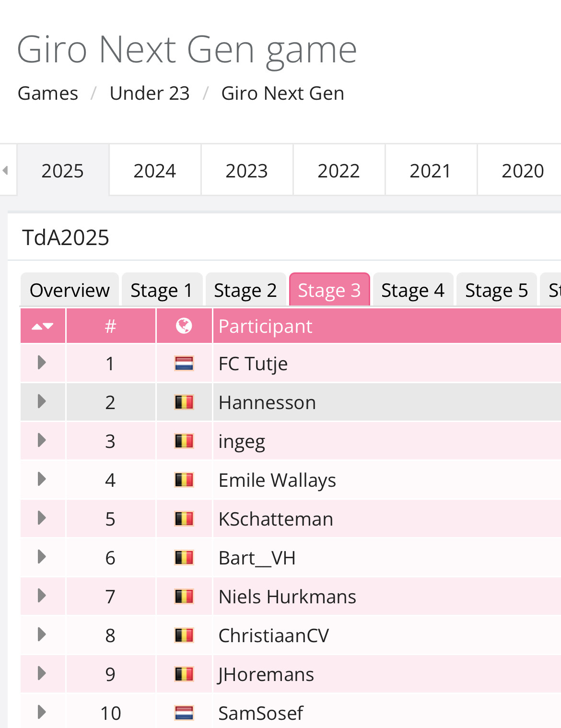This screenshot has height=728, width=561.
Task: Switch to the 2021 year tab
Action: (x=431, y=170)
